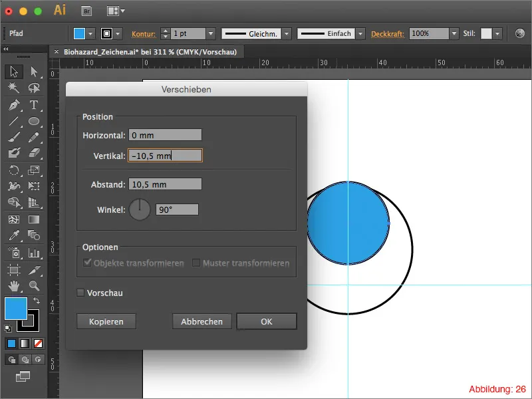Screen dimensions: 532x399
Task: Select the Selection (black arrow) tool
Action: pos(14,72)
